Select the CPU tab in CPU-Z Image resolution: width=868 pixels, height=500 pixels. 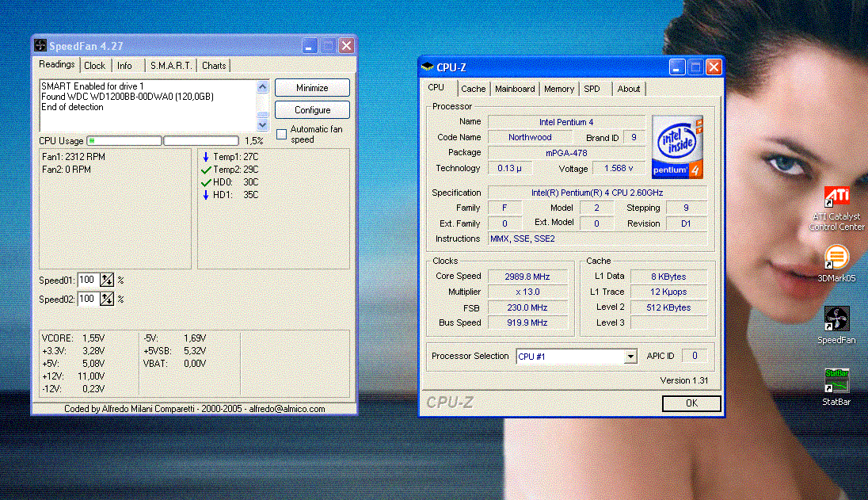(436, 87)
